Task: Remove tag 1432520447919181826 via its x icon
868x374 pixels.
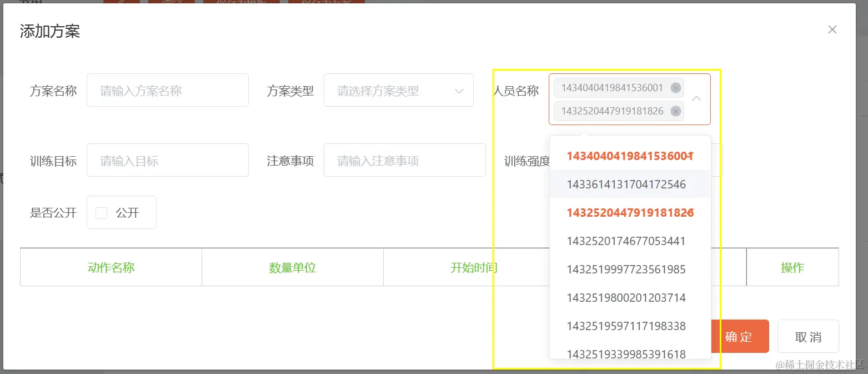Action: tap(675, 111)
